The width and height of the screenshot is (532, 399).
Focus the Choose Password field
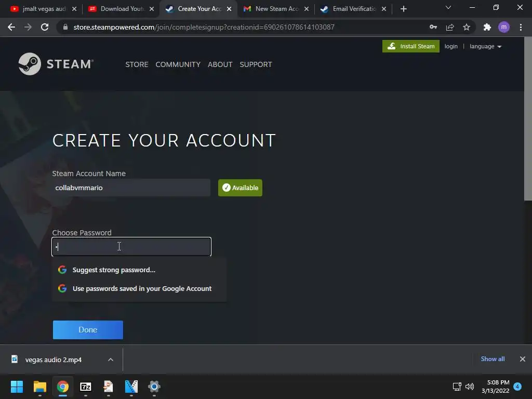[131, 247]
